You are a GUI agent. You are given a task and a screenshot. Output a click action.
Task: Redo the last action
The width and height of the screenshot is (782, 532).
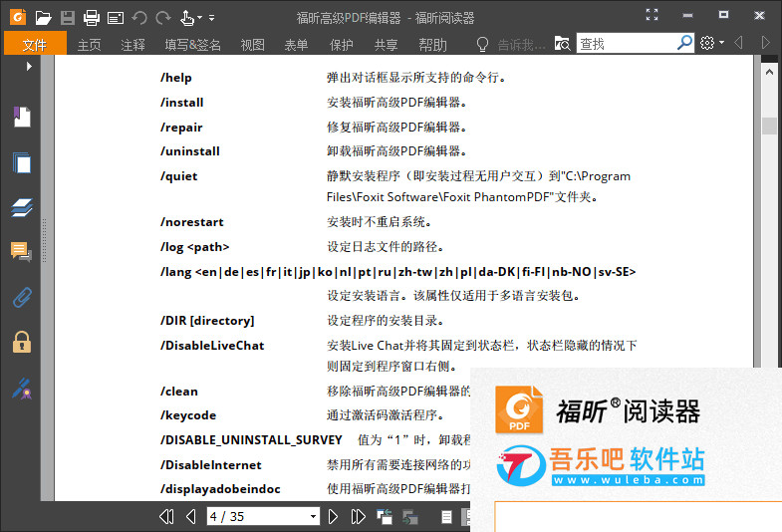(163, 19)
